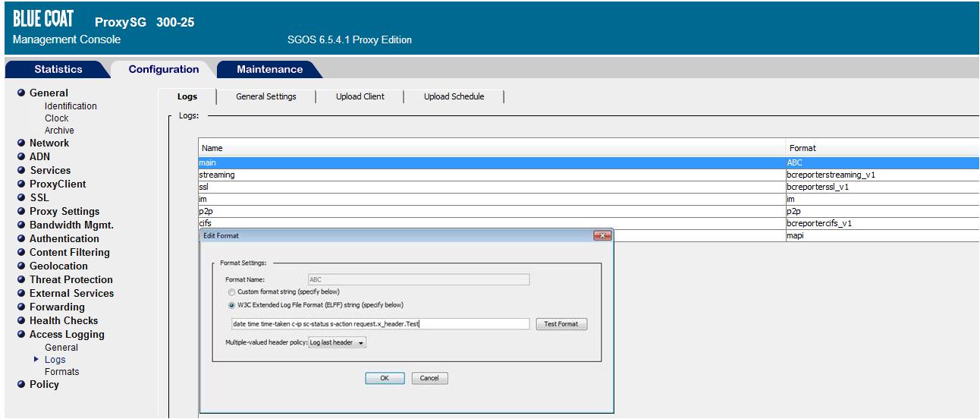Open the General Settings sub-tab
Image resolution: width=980 pixels, height=419 pixels.
point(266,96)
